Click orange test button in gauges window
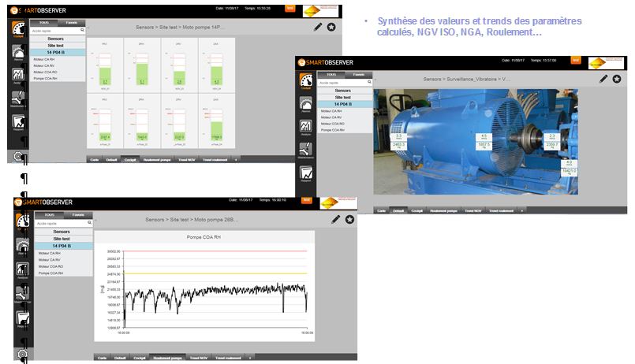635x364 pixels. (290, 8)
